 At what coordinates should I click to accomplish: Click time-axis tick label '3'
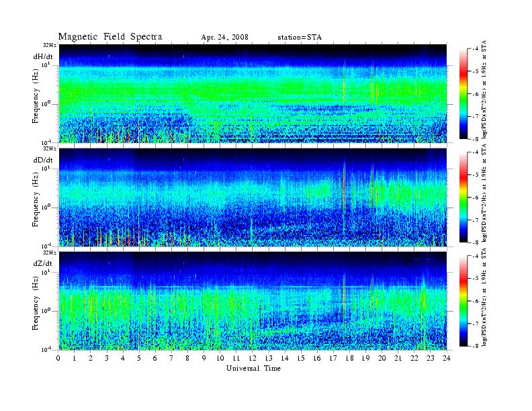coord(107,358)
